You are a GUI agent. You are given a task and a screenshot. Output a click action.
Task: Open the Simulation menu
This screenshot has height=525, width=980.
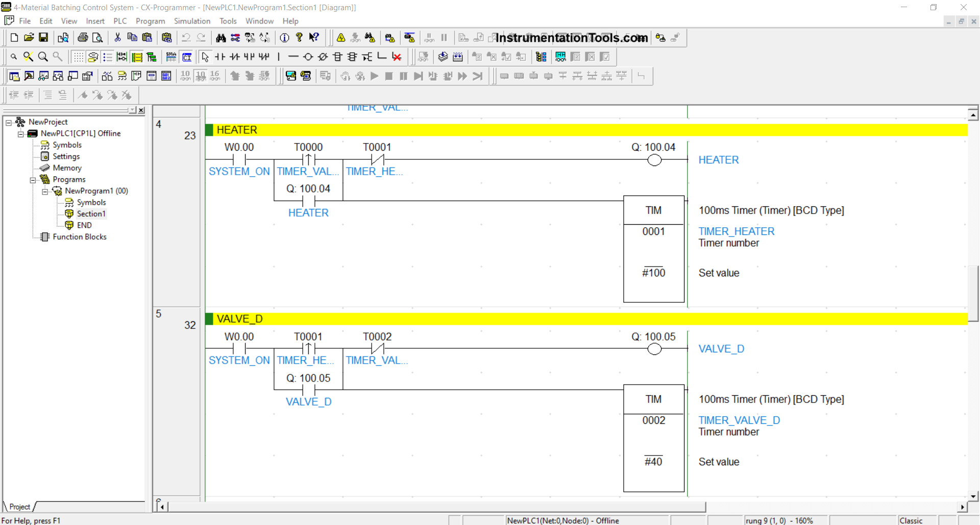[192, 21]
